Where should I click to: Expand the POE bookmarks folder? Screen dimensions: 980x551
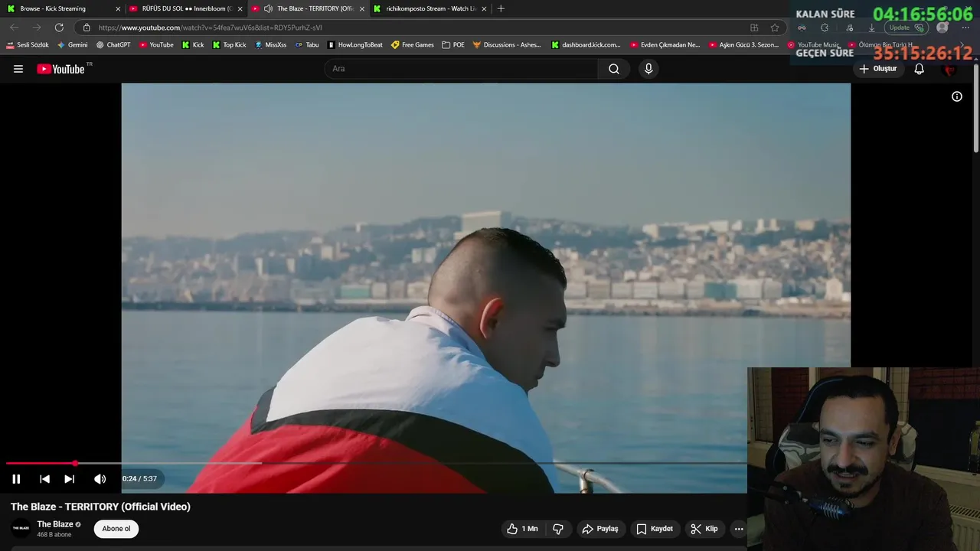click(x=453, y=45)
